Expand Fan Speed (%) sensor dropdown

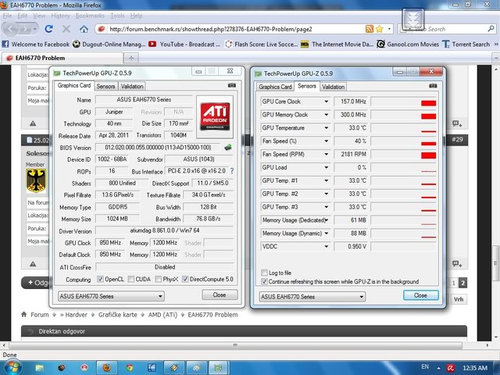(x=326, y=141)
